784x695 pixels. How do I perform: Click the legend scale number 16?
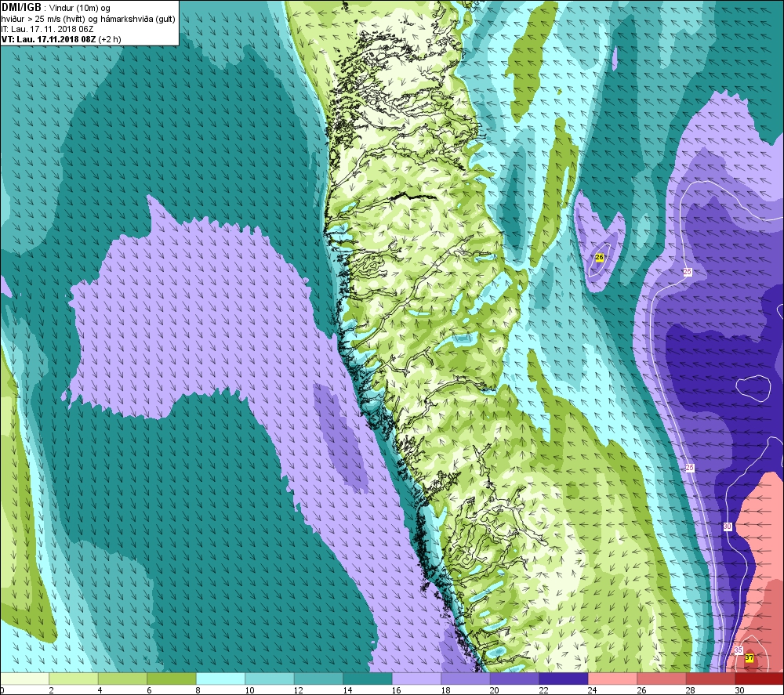click(x=397, y=690)
